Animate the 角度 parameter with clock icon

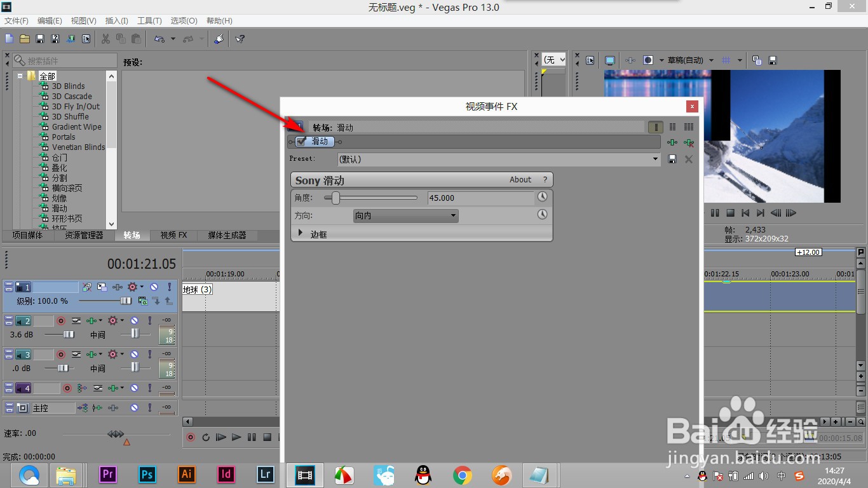542,197
